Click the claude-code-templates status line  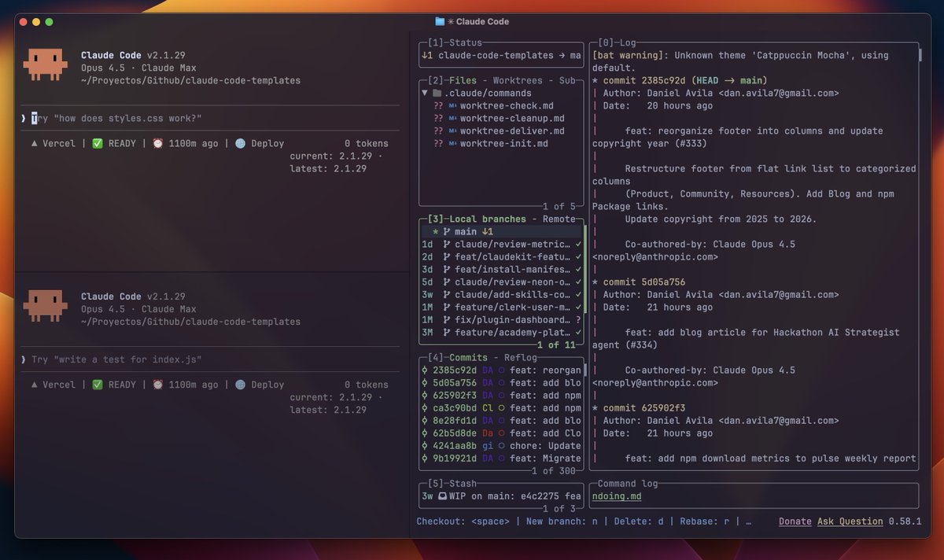(501, 55)
